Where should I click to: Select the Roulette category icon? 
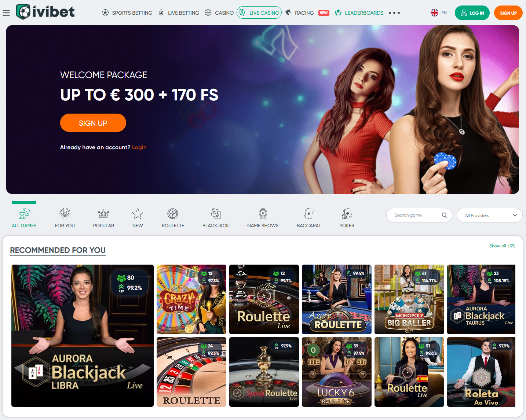tap(173, 214)
